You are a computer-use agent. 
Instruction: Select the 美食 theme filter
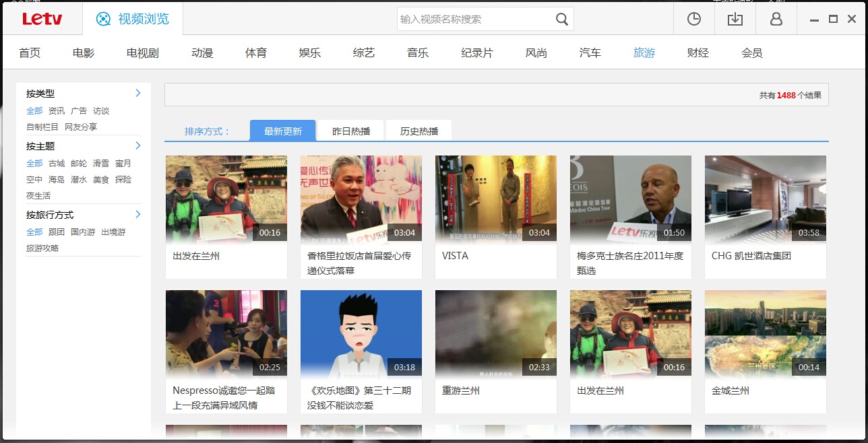(x=100, y=179)
